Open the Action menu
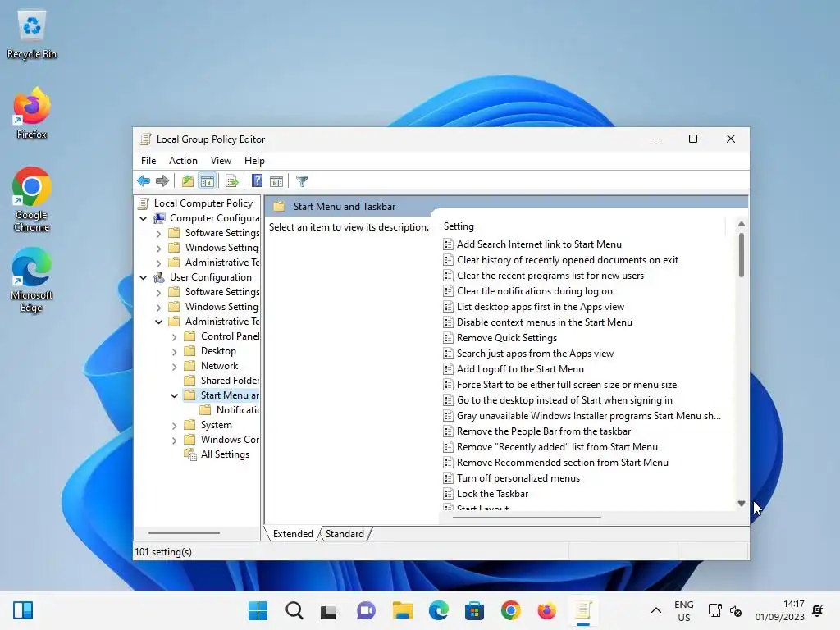The height and width of the screenshot is (630, 840). tap(183, 161)
